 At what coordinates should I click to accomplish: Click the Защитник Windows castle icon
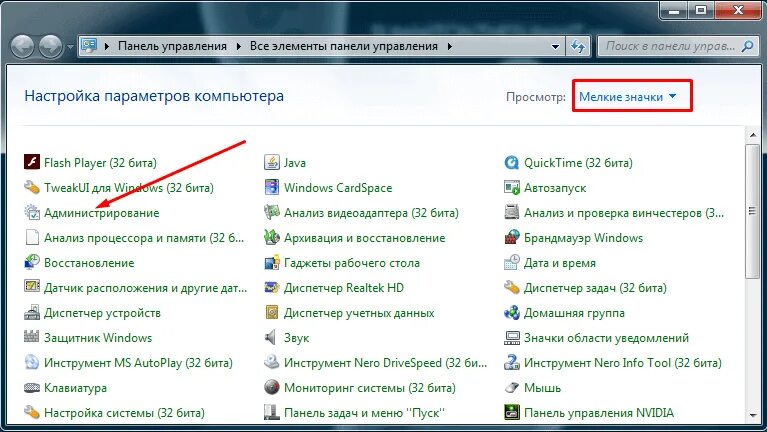[32, 338]
